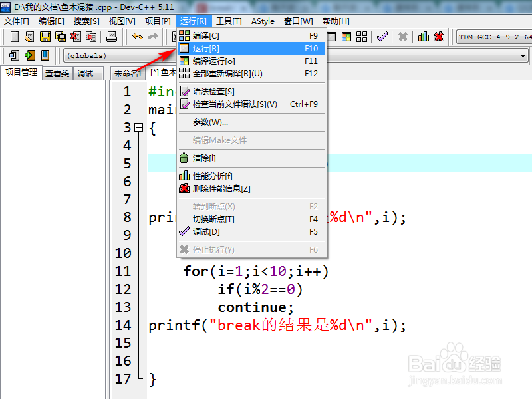Click the Add to Project plus icon

[x=29, y=55]
